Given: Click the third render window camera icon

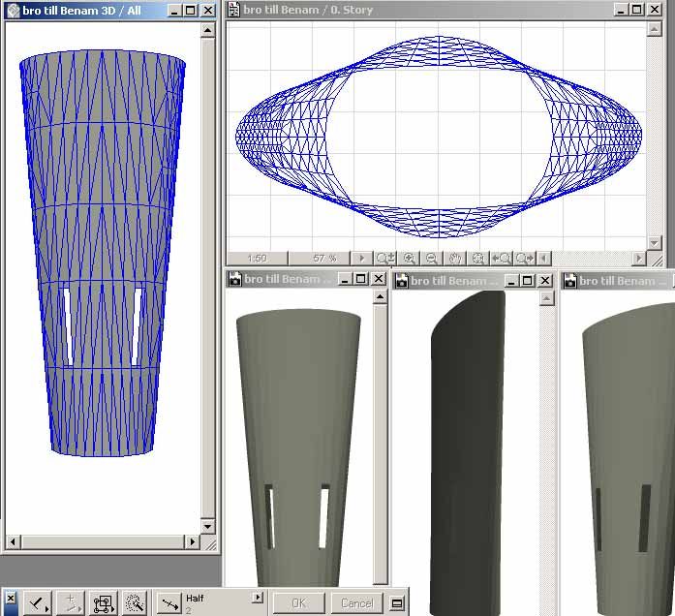Looking at the screenshot, I should (x=570, y=281).
